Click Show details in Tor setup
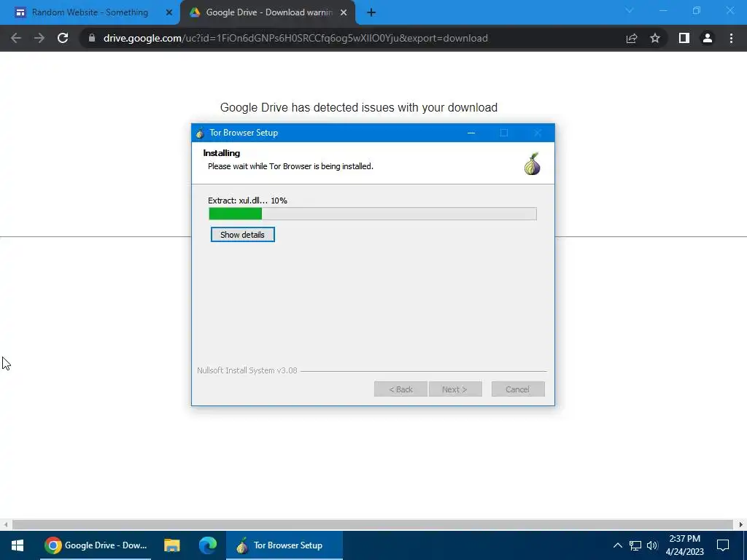The image size is (747, 560). [242, 234]
